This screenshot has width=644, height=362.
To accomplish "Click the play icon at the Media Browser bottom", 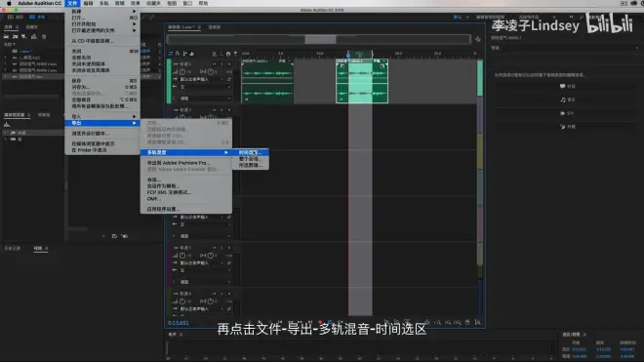I will tap(103, 236).
